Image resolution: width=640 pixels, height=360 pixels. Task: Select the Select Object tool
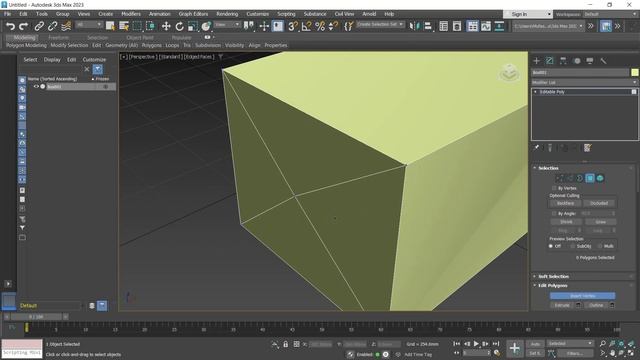pos(110,27)
